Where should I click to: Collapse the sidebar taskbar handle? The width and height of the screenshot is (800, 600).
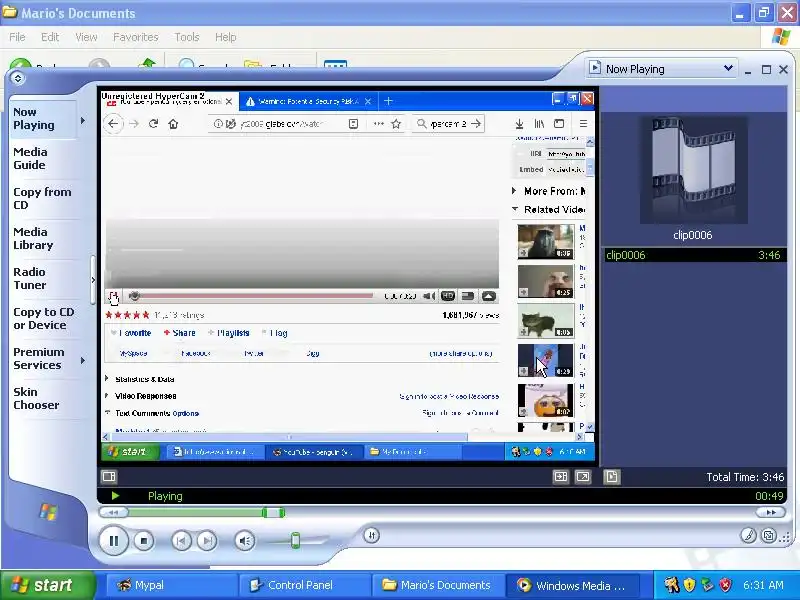(x=93, y=280)
